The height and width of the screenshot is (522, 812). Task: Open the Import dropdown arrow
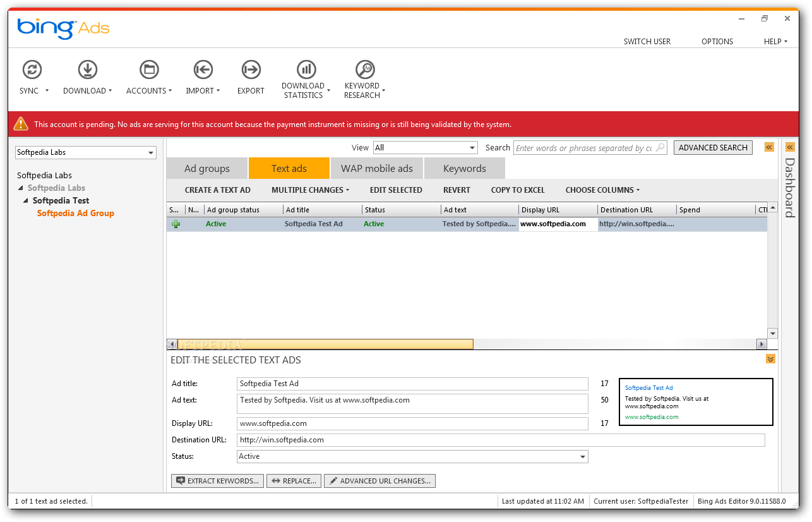pos(218,91)
